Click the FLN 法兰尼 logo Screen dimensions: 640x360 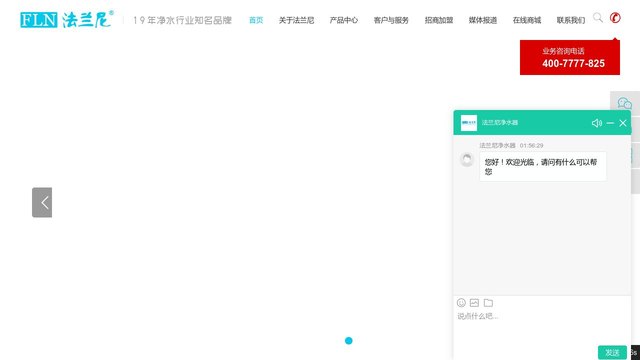(x=67, y=19)
